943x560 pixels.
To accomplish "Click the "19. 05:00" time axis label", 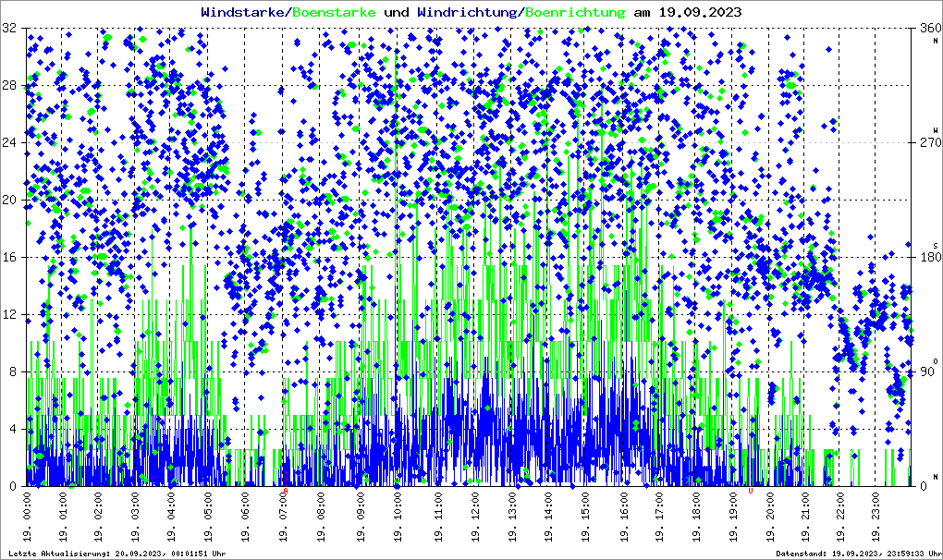I will pyautogui.click(x=209, y=517).
